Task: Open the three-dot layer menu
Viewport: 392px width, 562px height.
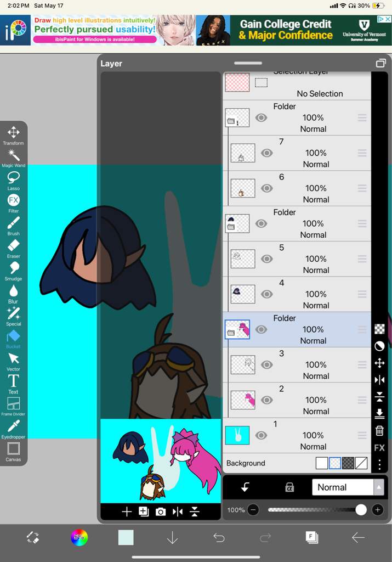Action: point(379,464)
